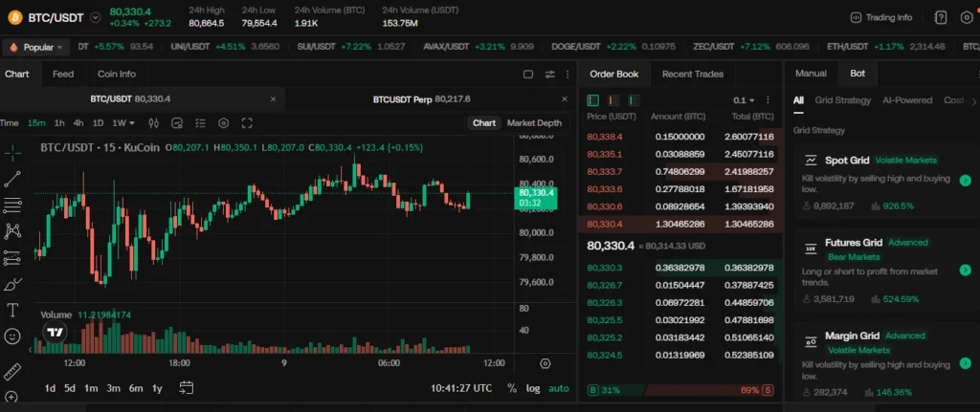Open the indicators icon in chart toolbar
Image resolution: width=980 pixels, height=412 pixels.
pos(177,123)
